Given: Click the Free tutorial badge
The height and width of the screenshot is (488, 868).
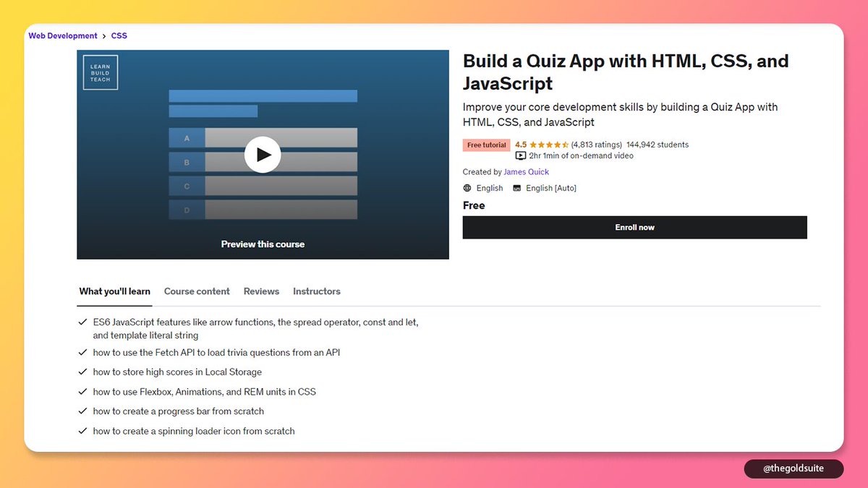Looking at the screenshot, I should (485, 145).
